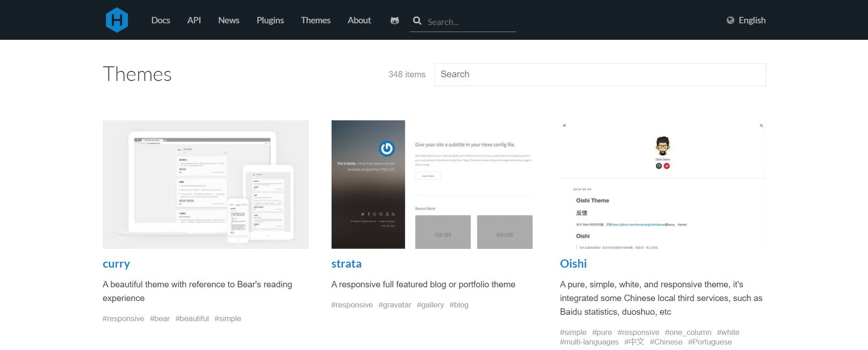Image resolution: width=868 pixels, height=350 pixels.
Task: Open the GitHub octocat icon link
Action: 395,20
